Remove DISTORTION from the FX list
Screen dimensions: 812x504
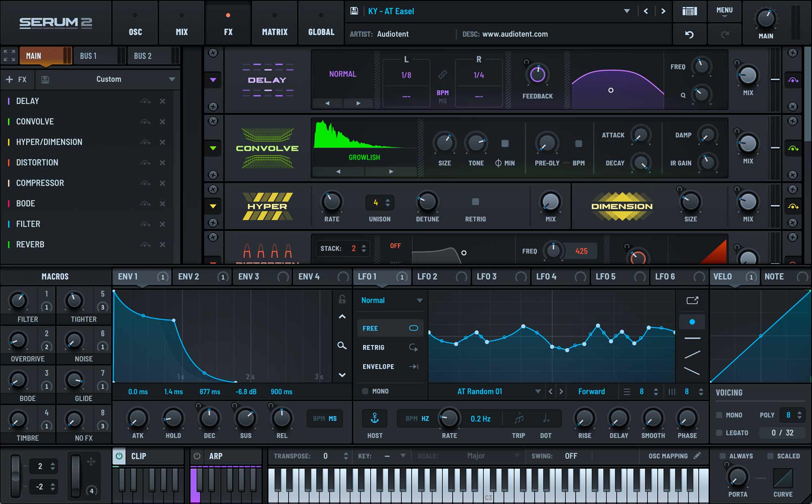[162, 163]
